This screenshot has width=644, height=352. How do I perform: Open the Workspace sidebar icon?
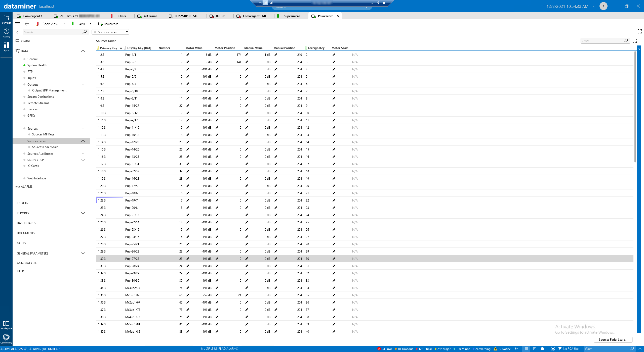[x=6, y=325]
